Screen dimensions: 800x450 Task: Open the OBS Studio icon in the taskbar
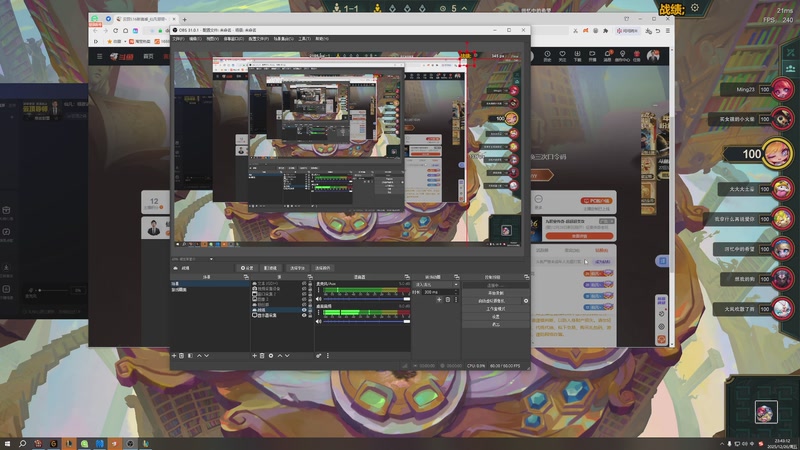pos(130,444)
